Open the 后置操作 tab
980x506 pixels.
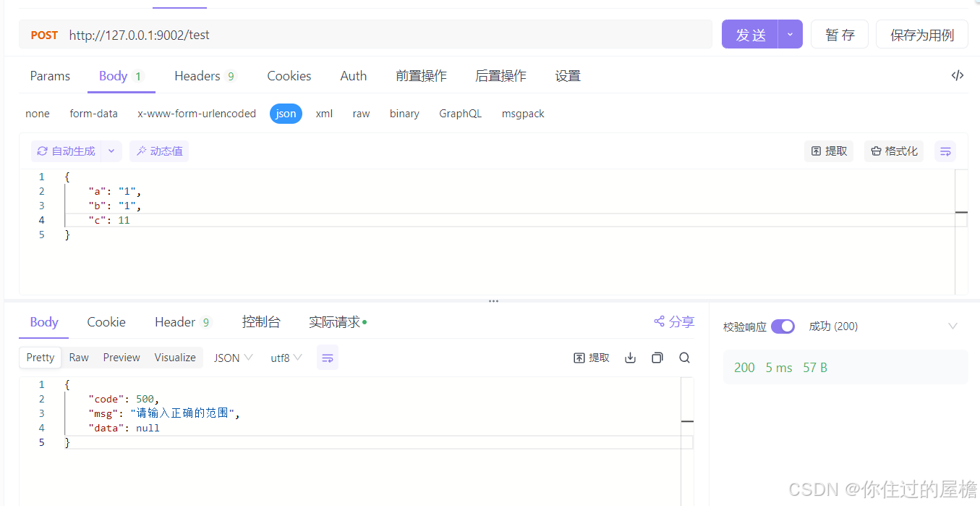[500, 76]
